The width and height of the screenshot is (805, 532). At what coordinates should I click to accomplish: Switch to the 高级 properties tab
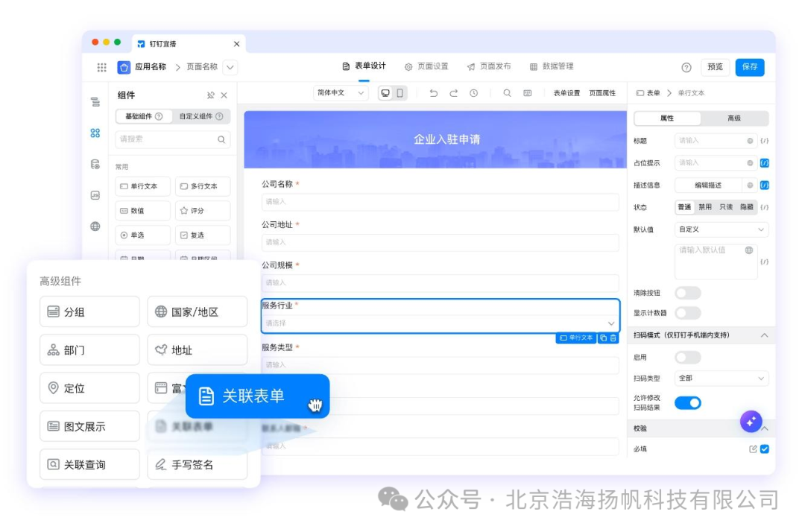tap(734, 118)
